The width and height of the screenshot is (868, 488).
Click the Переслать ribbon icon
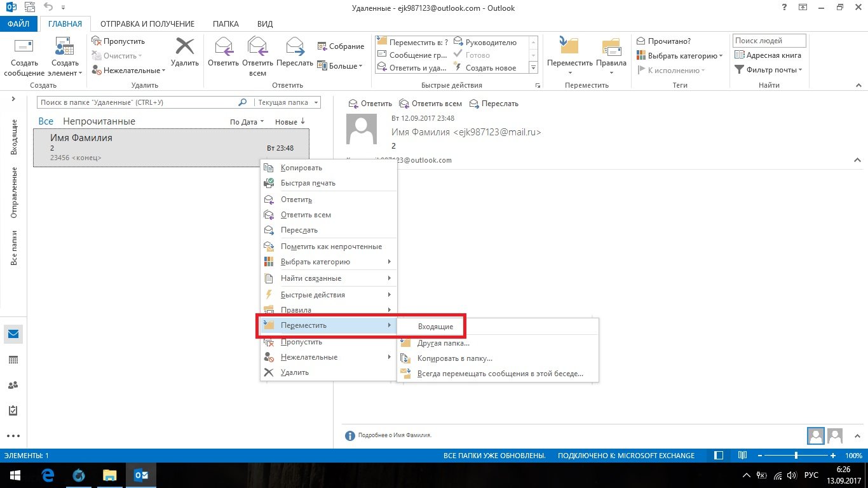point(295,47)
